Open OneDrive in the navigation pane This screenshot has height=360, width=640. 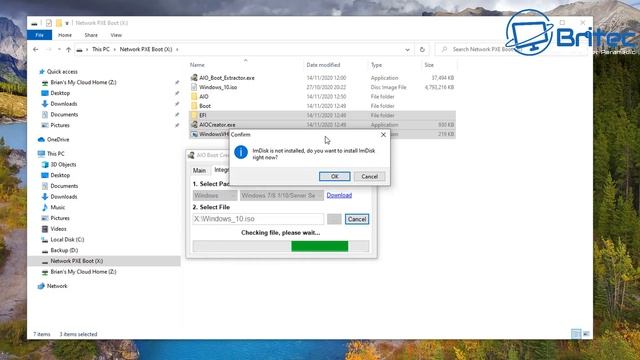pyautogui.click(x=58, y=140)
